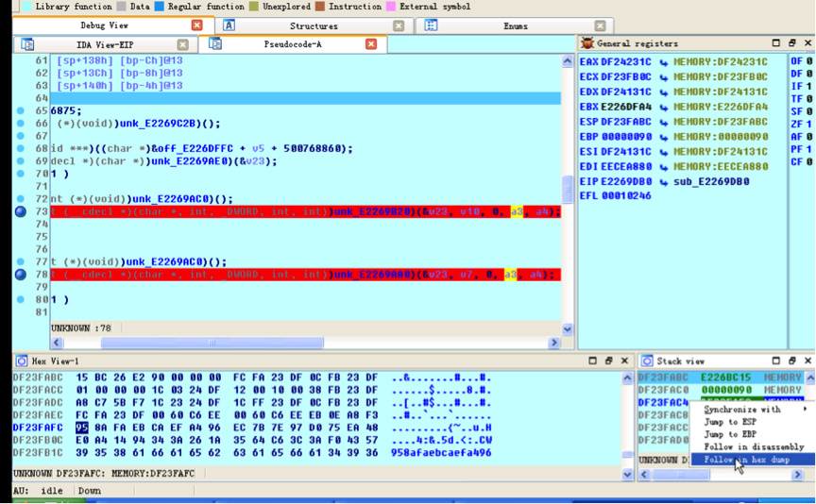Click pseudocode scrollbar up arrow

click(x=568, y=61)
